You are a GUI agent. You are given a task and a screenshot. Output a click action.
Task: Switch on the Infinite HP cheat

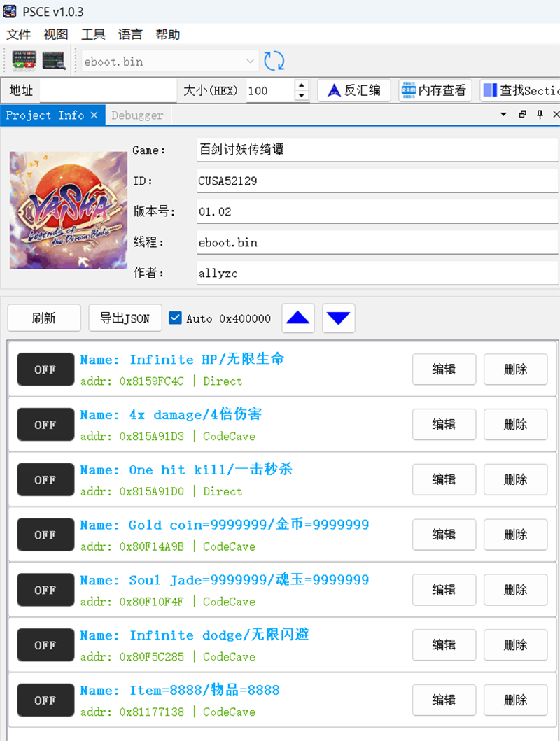[45, 369]
